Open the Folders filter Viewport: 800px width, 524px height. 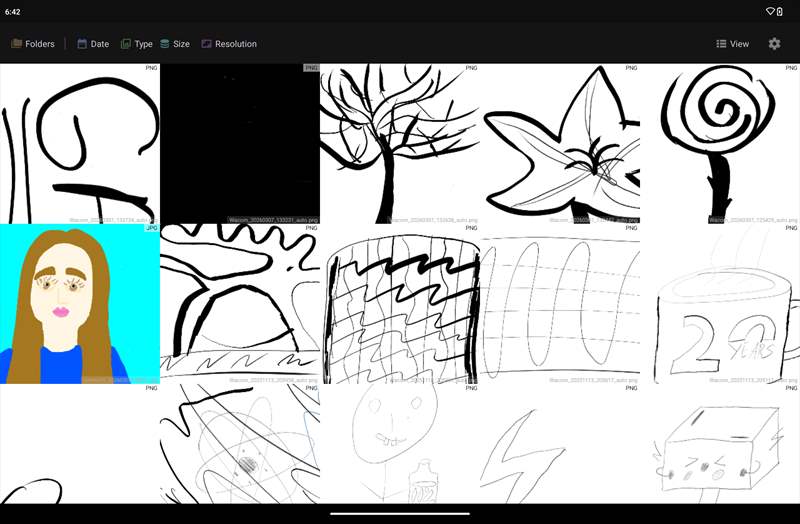[x=33, y=44]
